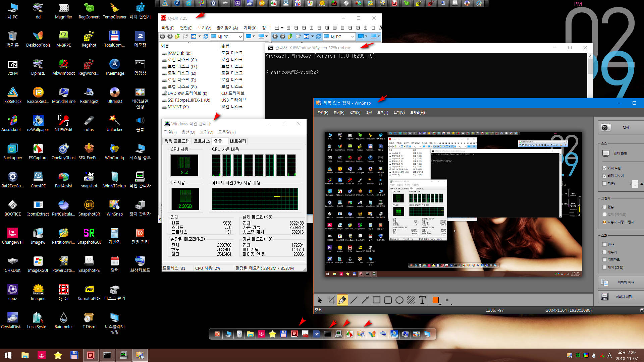This screenshot has width=644, height=362.
Task: Open the Rainmeter desktop icon
Action: pyautogui.click(x=63, y=320)
